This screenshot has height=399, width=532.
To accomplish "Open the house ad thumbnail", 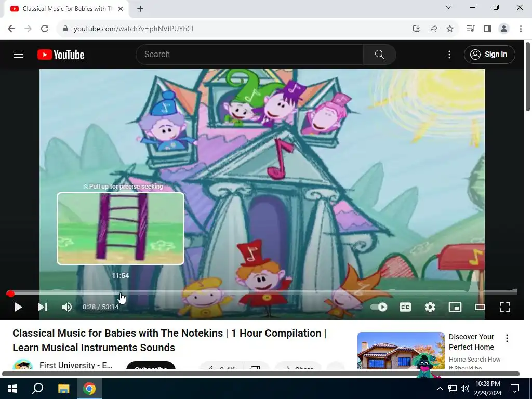I will click(x=401, y=351).
